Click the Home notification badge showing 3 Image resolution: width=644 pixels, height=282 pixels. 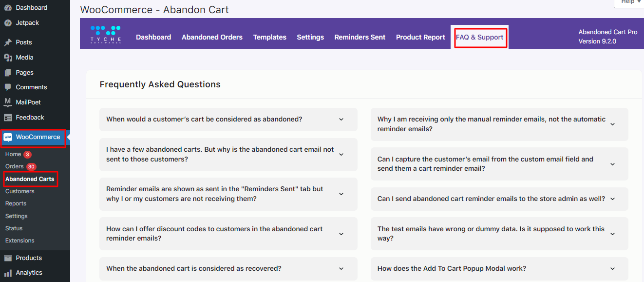click(28, 155)
